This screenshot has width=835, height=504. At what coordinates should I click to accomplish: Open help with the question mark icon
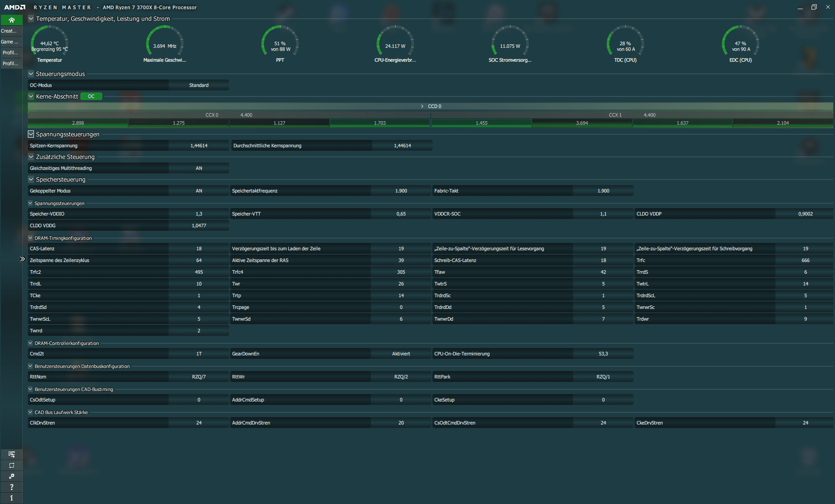tap(11, 487)
